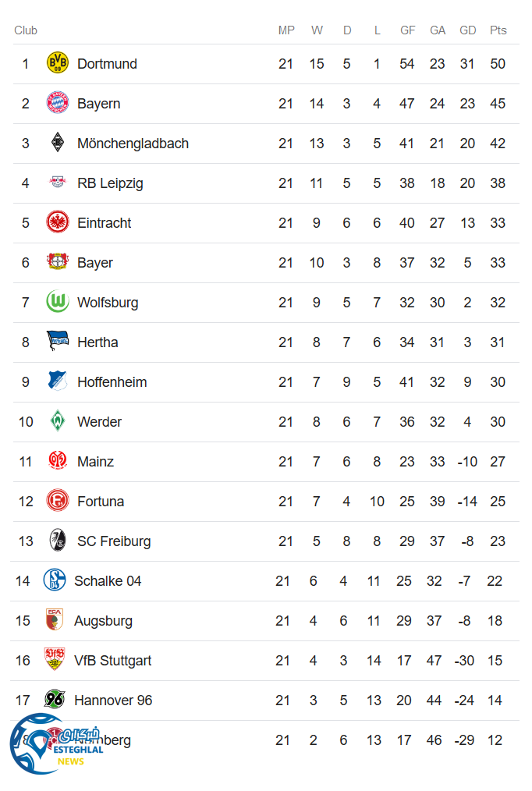Click the Pts column header
Image resolution: width=532 pixels, height=791 pixels.
click(x=498, y=30)
